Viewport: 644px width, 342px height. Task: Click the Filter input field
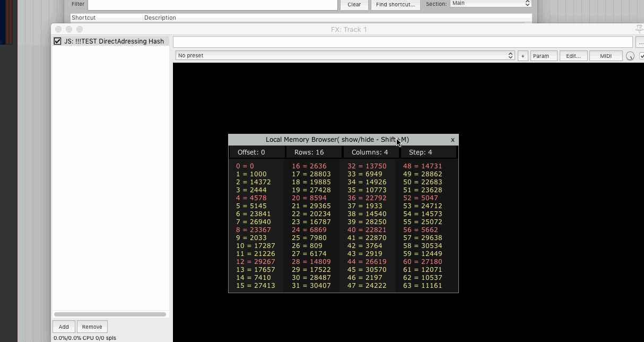click(212, 4)
